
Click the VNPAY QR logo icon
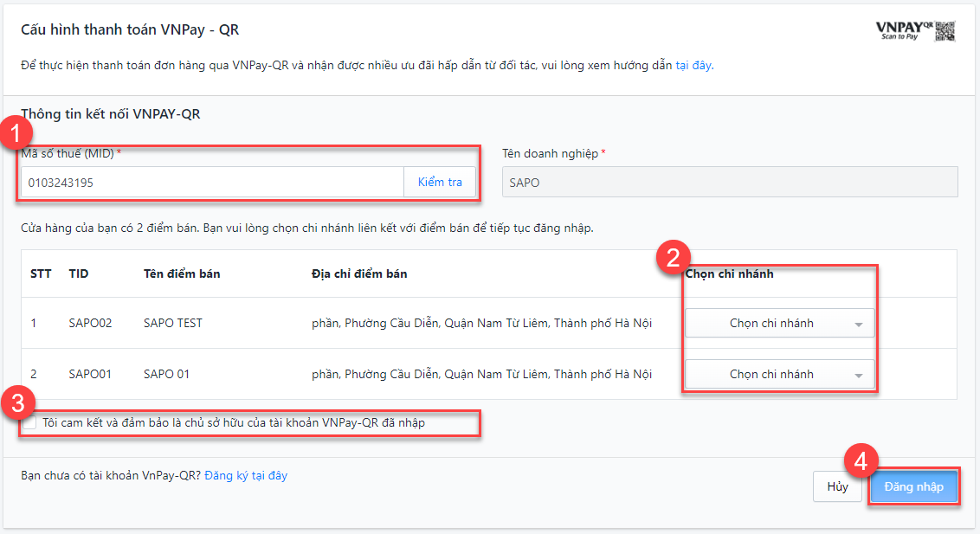coord(915,30)
